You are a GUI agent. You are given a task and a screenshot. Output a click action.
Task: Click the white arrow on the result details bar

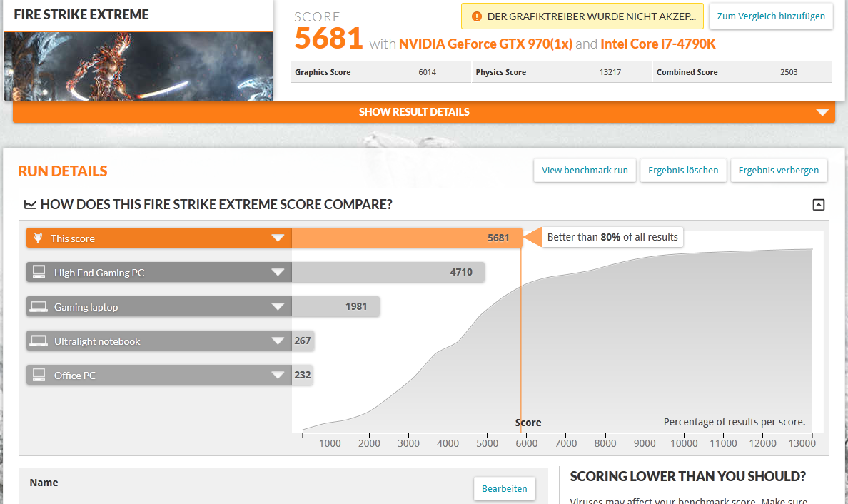[822, 112]
